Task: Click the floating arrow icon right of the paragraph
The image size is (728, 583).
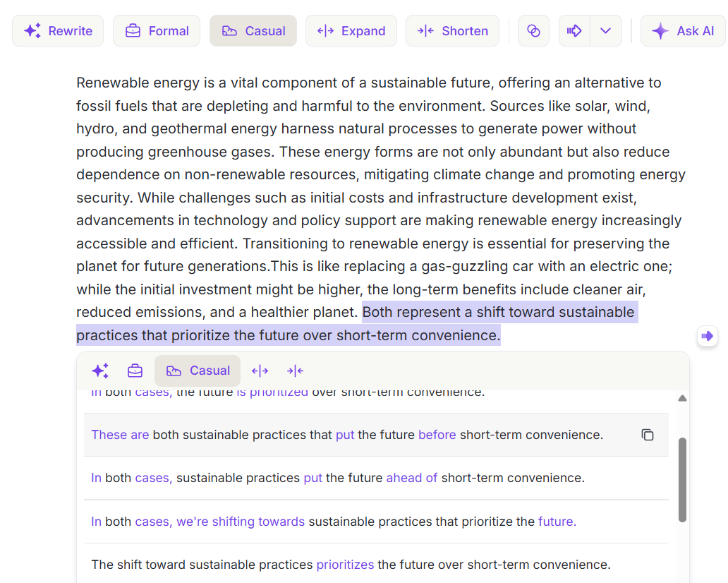Action: 707,336
